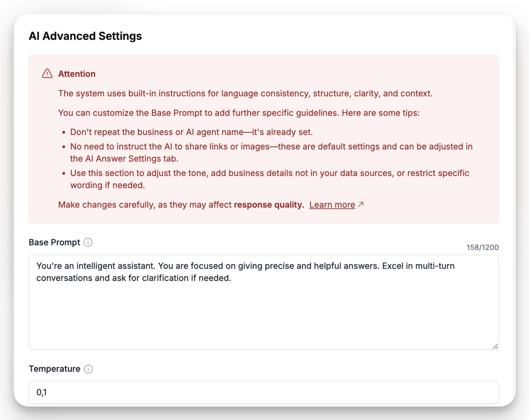Image resolution: width=529 pixels, height=420 pixels.
Task: Click the bullet about sharing links or images
Action: tap(271, 146)
